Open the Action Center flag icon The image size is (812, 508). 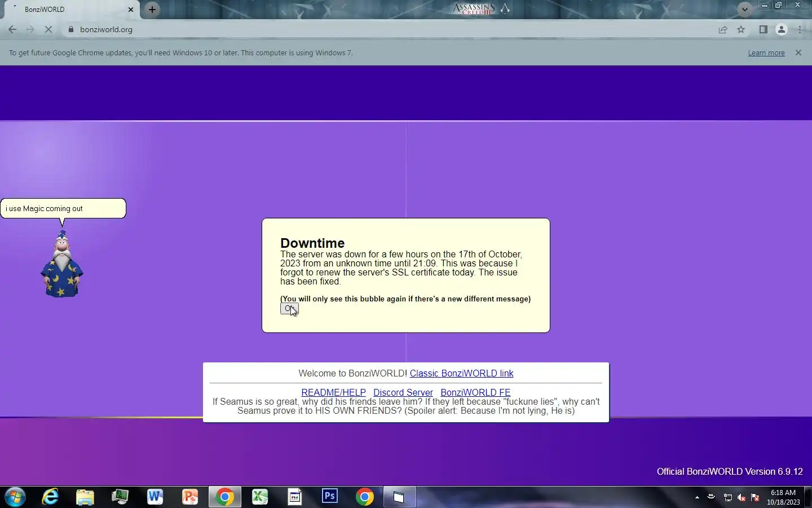point(756,497)
